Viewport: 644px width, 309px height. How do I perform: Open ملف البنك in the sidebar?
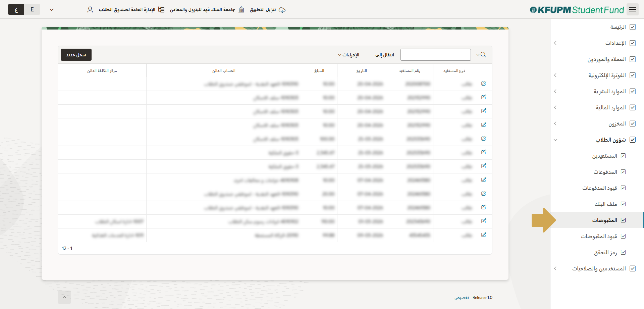(x=606, y=204)
